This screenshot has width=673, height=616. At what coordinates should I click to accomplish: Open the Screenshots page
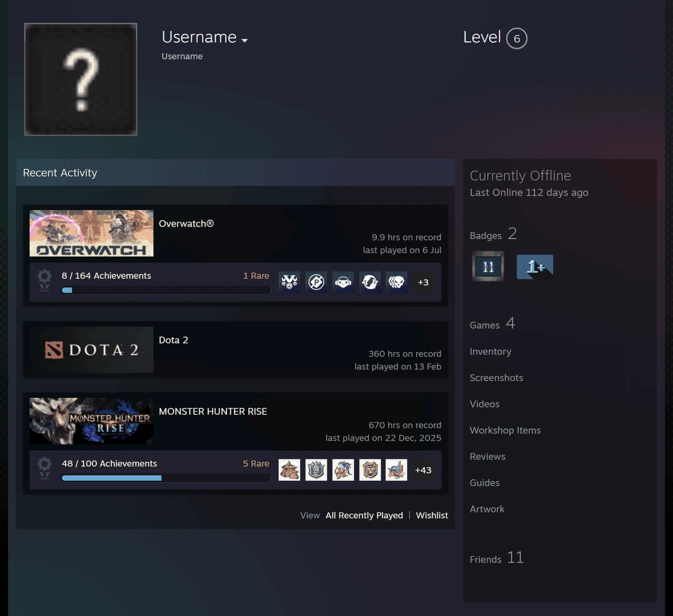(x=496, y=378)
